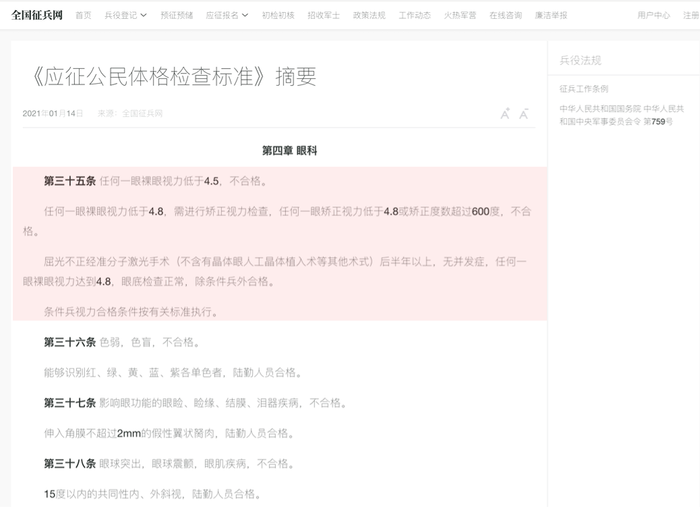Click the heading 第四章 眼科
The image size is (700, 513).
(289, 151)
